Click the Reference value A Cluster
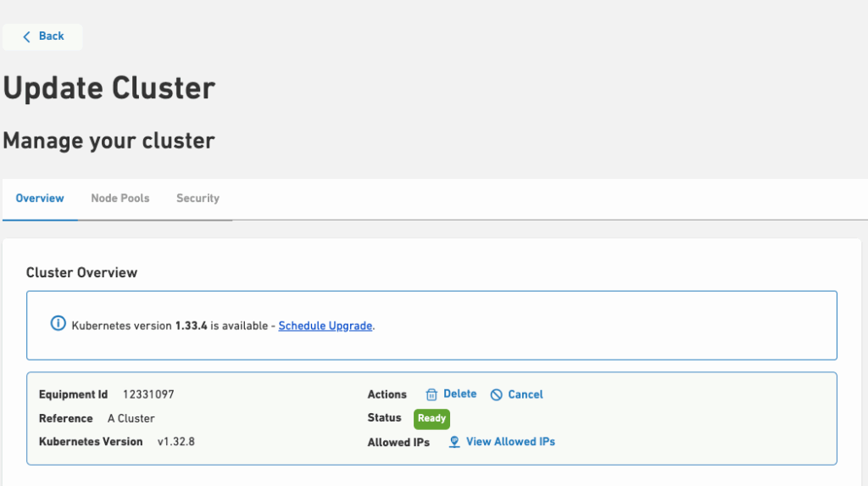This screenshot has height=486, width=868. (x=131, y=418)
